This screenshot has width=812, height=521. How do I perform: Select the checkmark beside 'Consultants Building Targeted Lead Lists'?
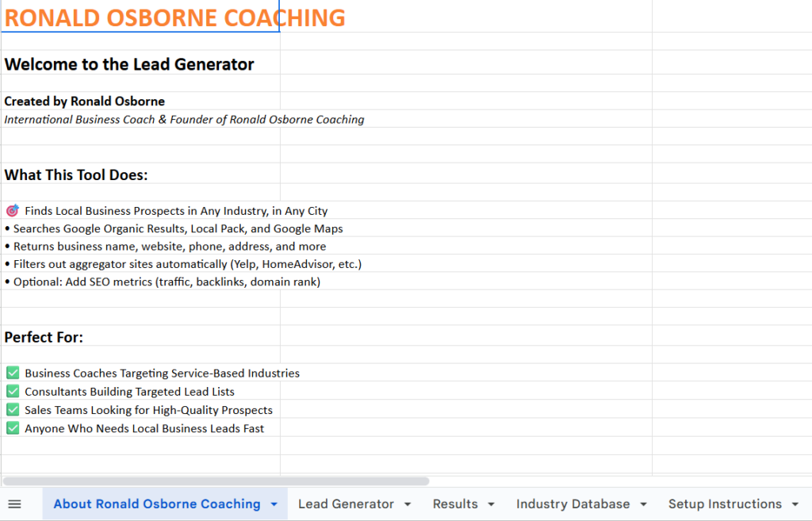coord(12,390)
